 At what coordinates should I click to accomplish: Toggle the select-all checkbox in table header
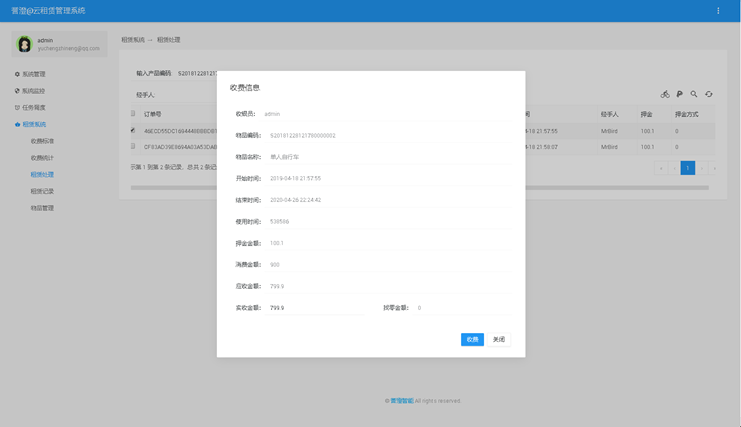[134, 114]
